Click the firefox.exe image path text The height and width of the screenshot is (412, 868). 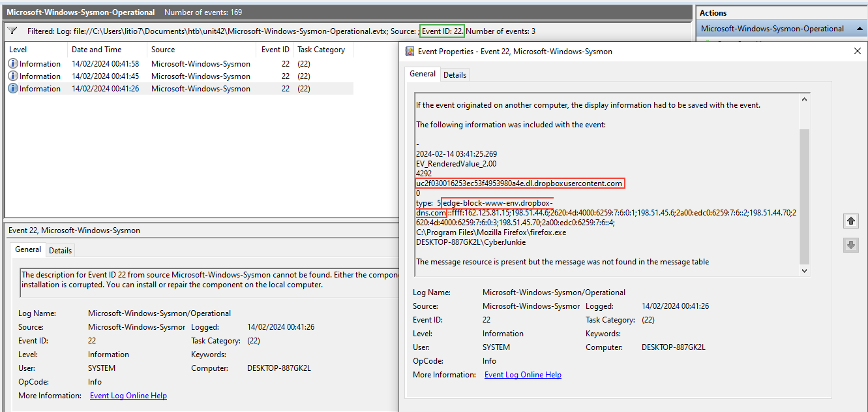(491, 232)
